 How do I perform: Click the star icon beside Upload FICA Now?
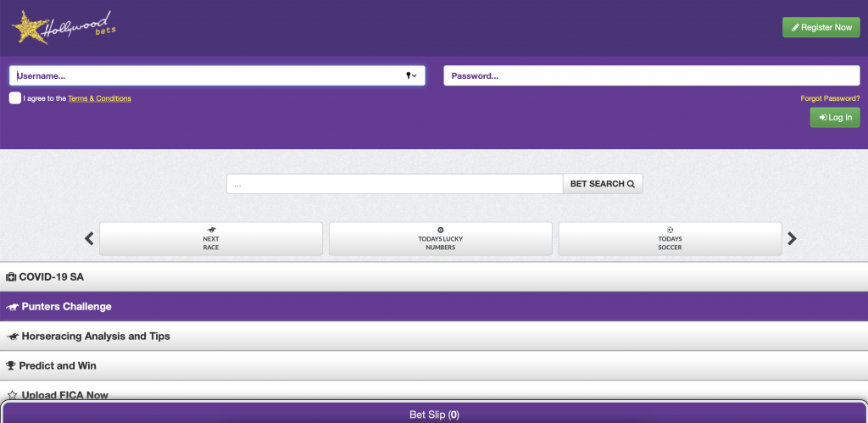tap(12, 395)
